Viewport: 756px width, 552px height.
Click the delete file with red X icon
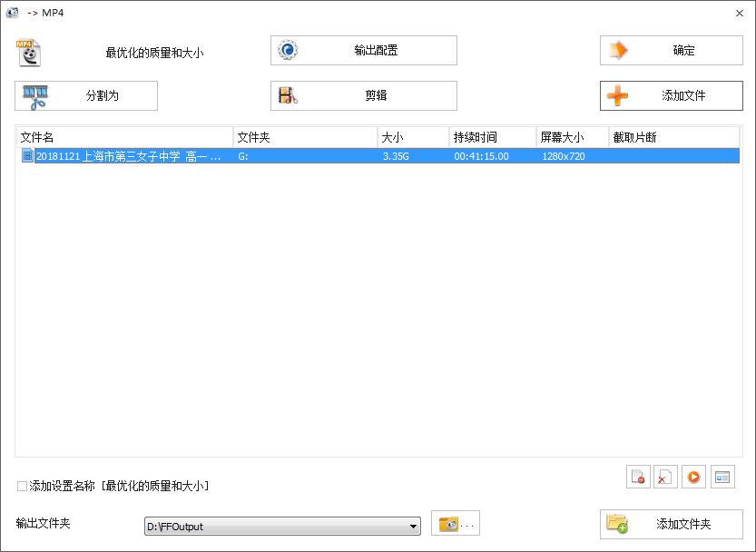(663, 477)
